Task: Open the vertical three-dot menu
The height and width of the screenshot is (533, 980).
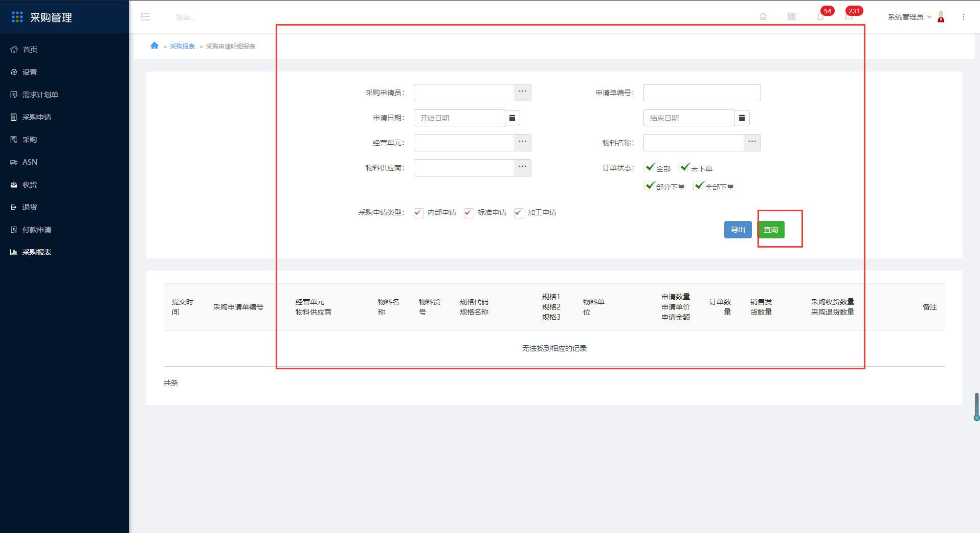Action: (964, 17)
